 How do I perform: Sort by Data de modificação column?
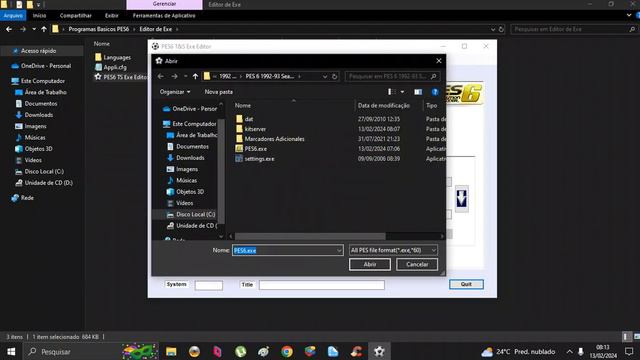point(384,106)
